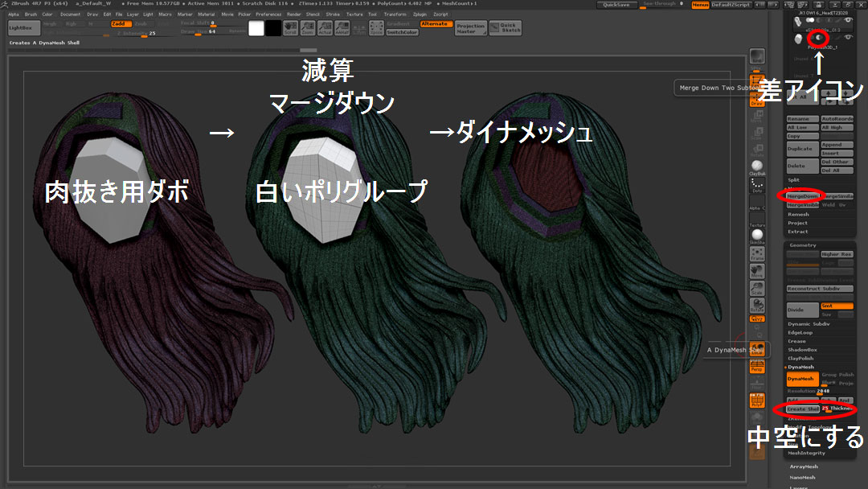Open the Document menu

point(70,14)
